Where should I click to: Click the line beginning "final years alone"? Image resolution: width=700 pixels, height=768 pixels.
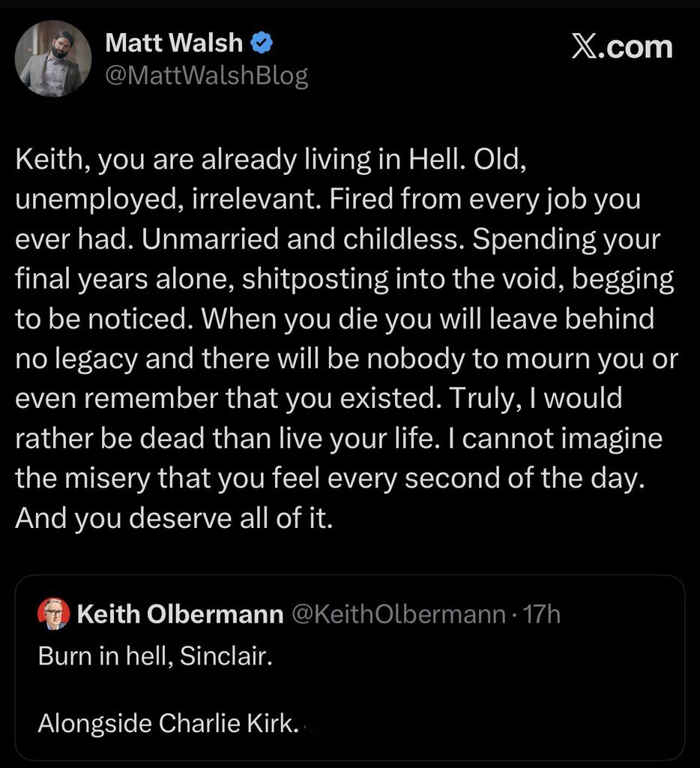point(344,278)
